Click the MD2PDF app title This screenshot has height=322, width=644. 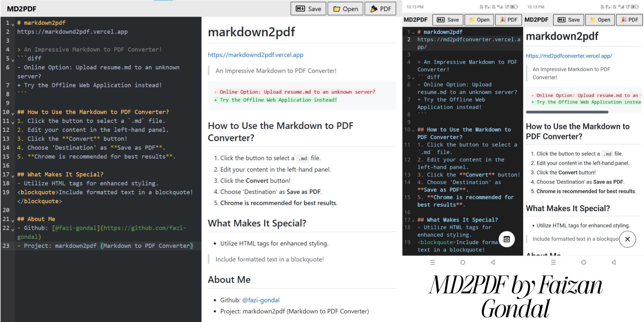(x=21, y=9)
